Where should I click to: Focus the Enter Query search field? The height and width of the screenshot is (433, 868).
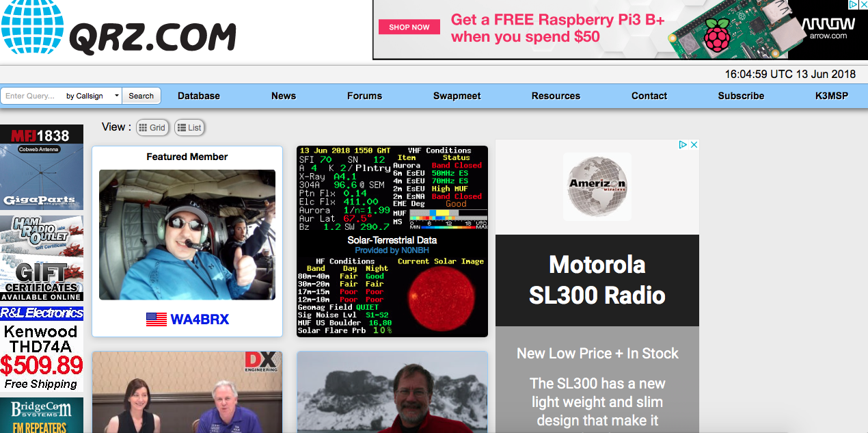point(31,96)
